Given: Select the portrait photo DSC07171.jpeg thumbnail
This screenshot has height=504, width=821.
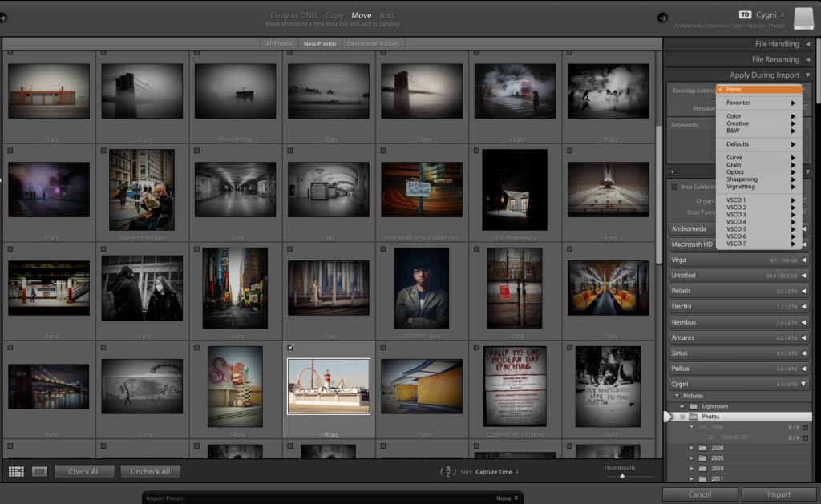Looking at the screenshot, I should [422, 288].
